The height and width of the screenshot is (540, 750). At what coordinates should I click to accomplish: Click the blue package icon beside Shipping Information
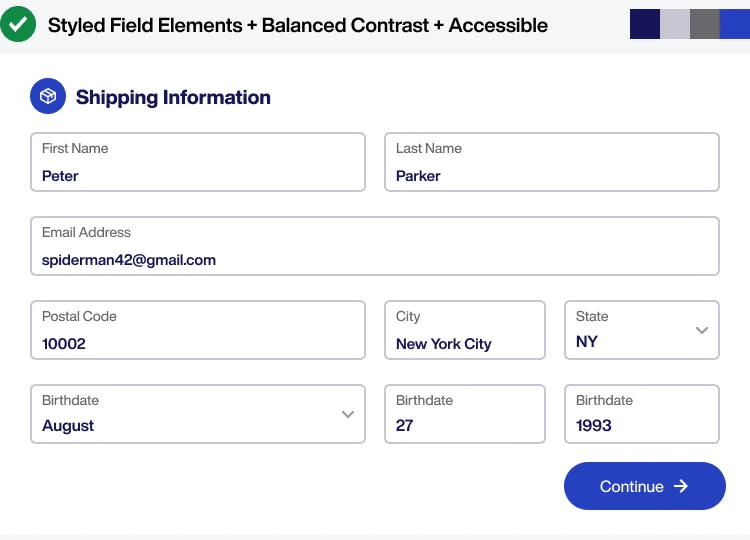[48, 96]
